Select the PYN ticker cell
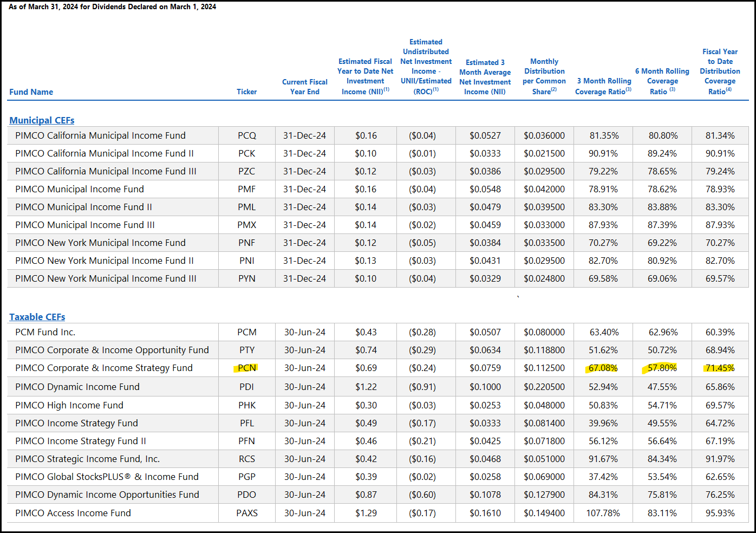756x533 pixels. point(247,278)
